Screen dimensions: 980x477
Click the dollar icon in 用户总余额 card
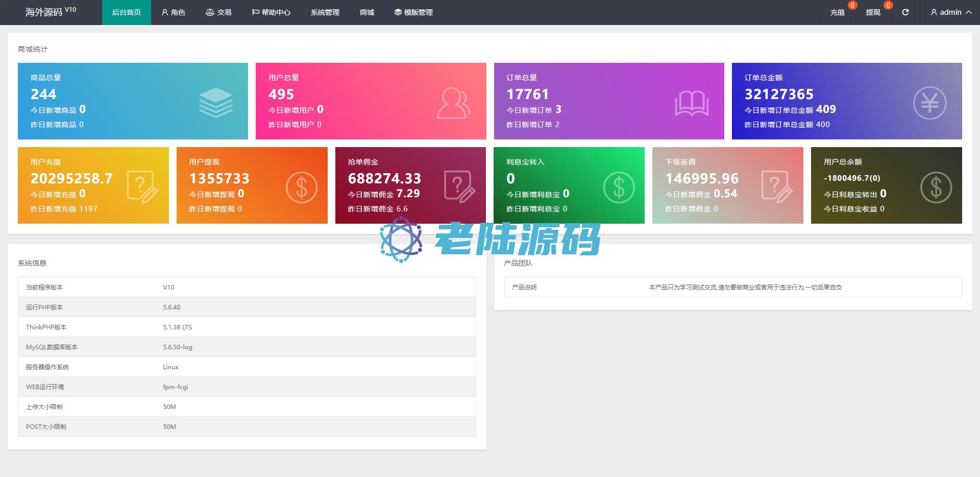pyautogui.click(x=936, y=187)
